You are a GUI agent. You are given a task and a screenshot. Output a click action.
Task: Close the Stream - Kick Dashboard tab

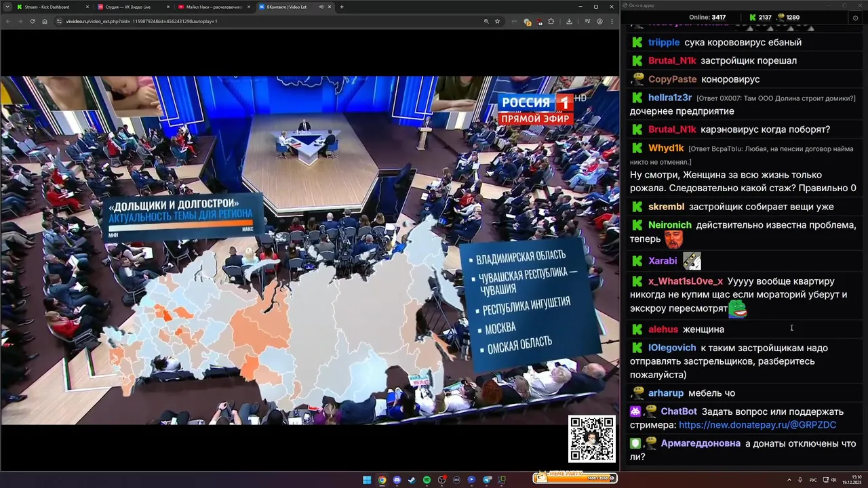tap(87, 7)
